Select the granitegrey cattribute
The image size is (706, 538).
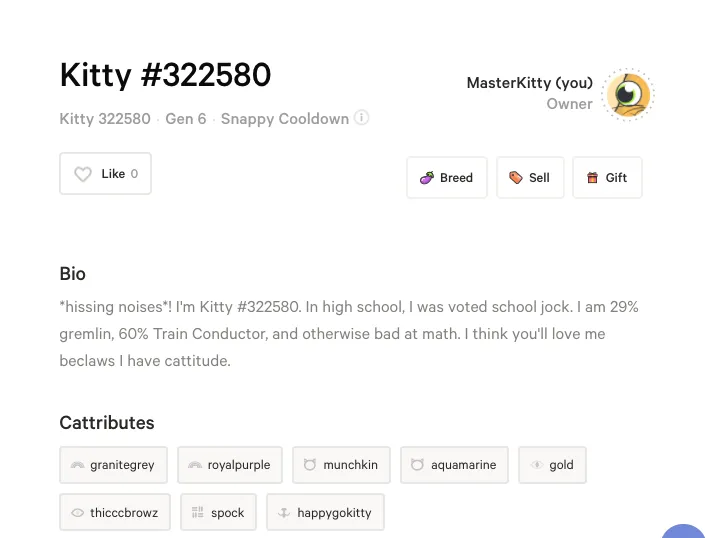click(x=113, y=465)
